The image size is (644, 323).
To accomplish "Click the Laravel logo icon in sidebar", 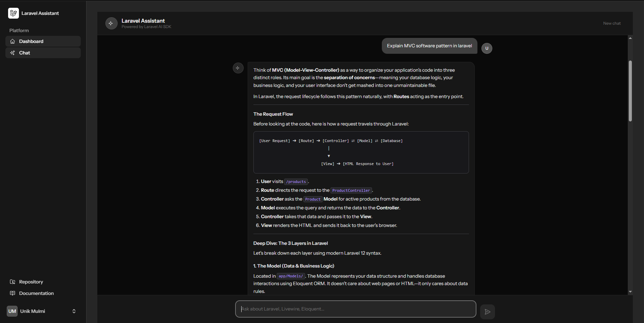I will click(14, 13).
